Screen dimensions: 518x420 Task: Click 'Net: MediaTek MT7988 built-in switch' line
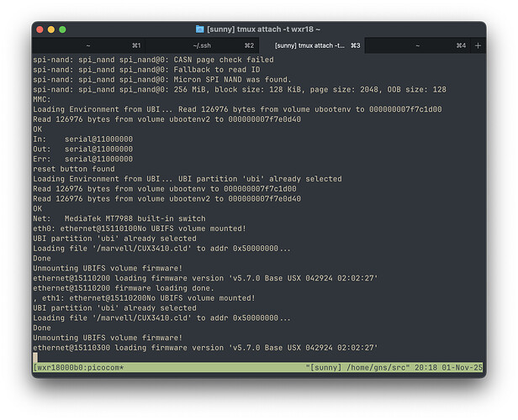(119, 218)
